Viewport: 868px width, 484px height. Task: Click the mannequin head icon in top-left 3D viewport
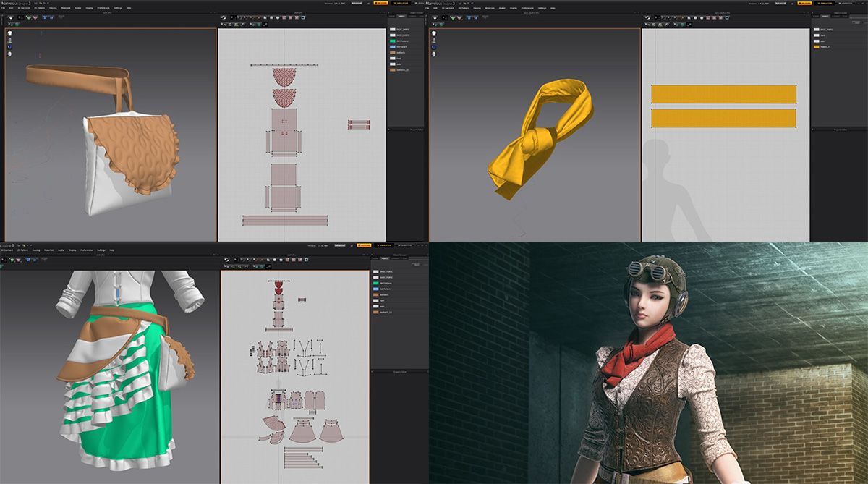point(9,54)
